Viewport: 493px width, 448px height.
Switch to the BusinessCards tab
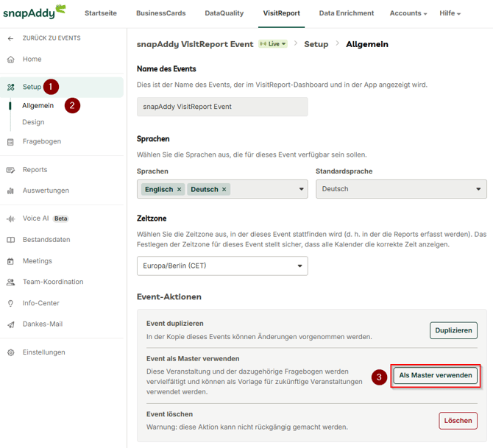[160, 13]
